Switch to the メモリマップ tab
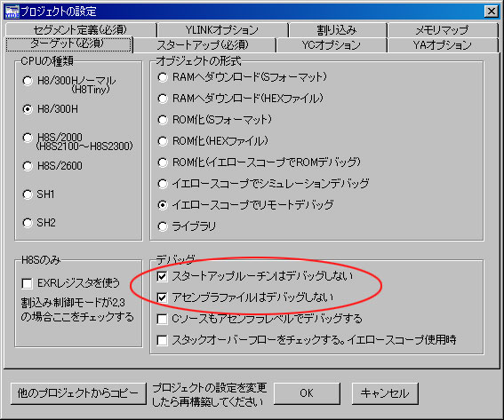The height and width of the screenshot is (420, 504). (x=443, y=30)
